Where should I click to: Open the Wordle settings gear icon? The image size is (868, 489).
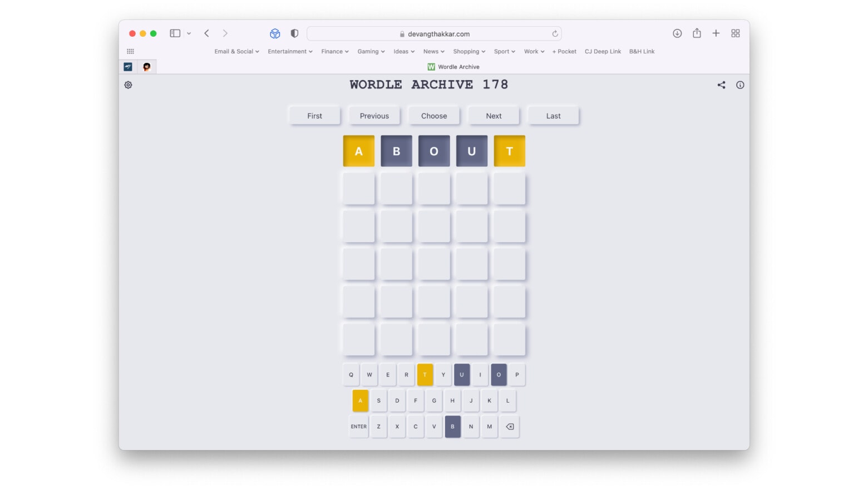(x=128, y=85)
